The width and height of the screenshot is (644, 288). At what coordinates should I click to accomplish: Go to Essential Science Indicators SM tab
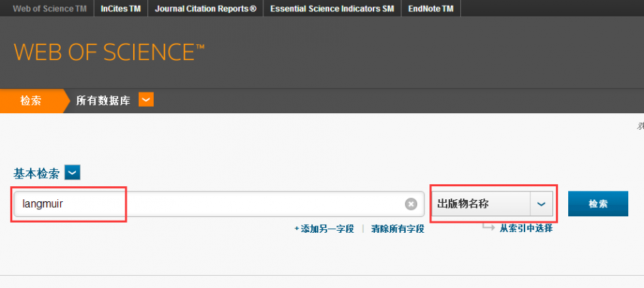[332, 9]
